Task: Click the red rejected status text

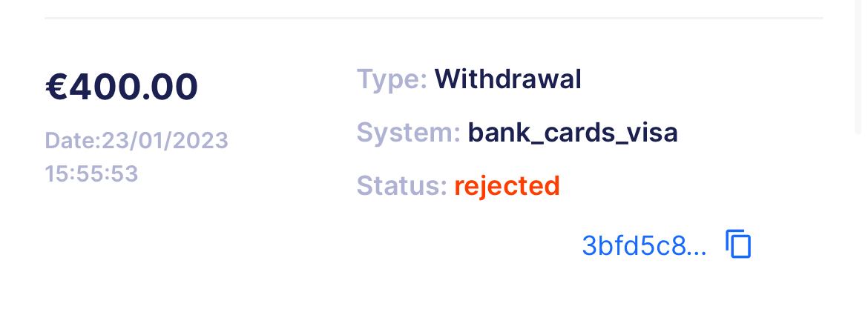Action: pos(507,185)
